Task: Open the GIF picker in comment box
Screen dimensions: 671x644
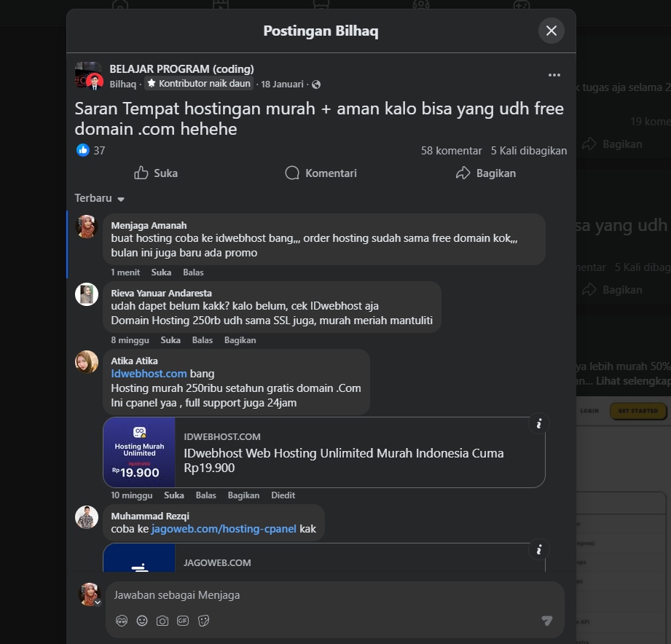Action: pyautogui.click(x=183, y=621)
